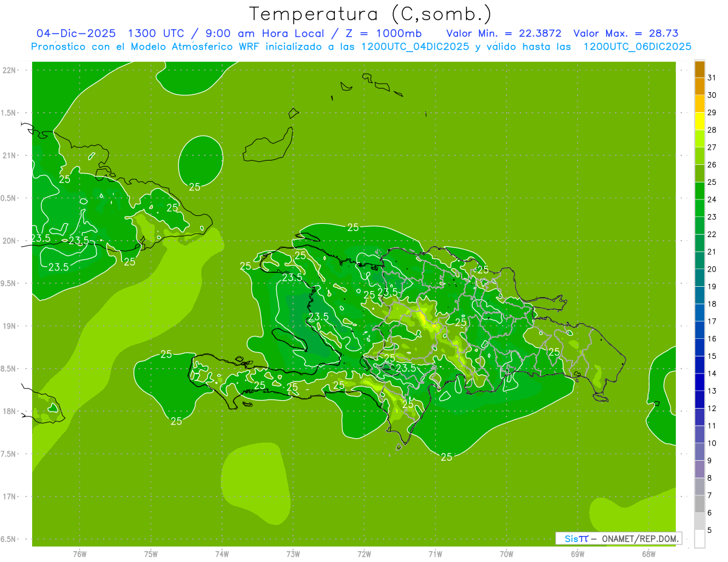Screen dimensions: 728x562
Task: Click the colorbar number "10"
Action: 712,443
